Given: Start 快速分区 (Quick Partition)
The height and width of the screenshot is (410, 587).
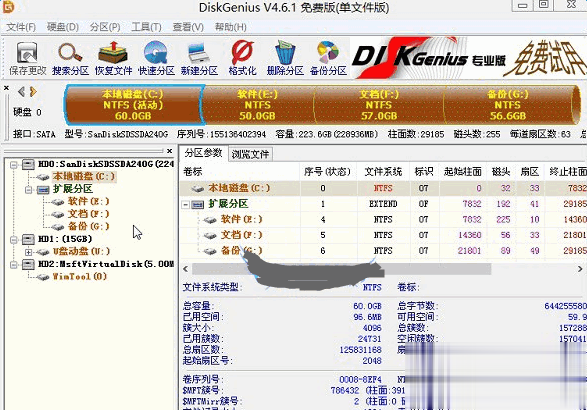Looking at the screenshot, I should tap(156, 58).
